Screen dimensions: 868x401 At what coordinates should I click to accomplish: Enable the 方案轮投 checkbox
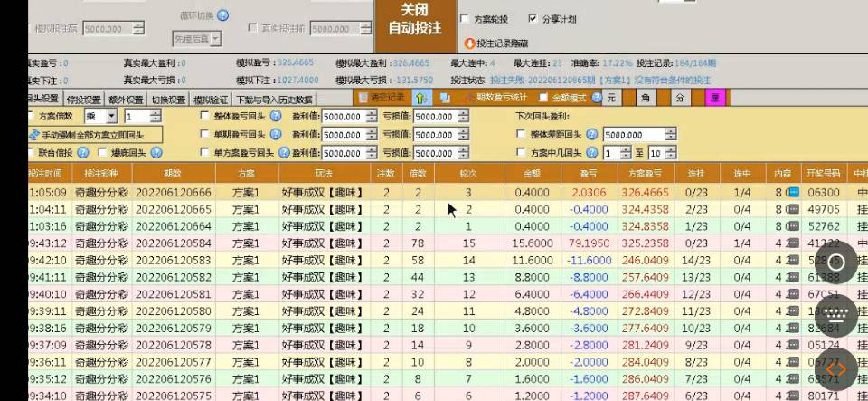[465, 18]
